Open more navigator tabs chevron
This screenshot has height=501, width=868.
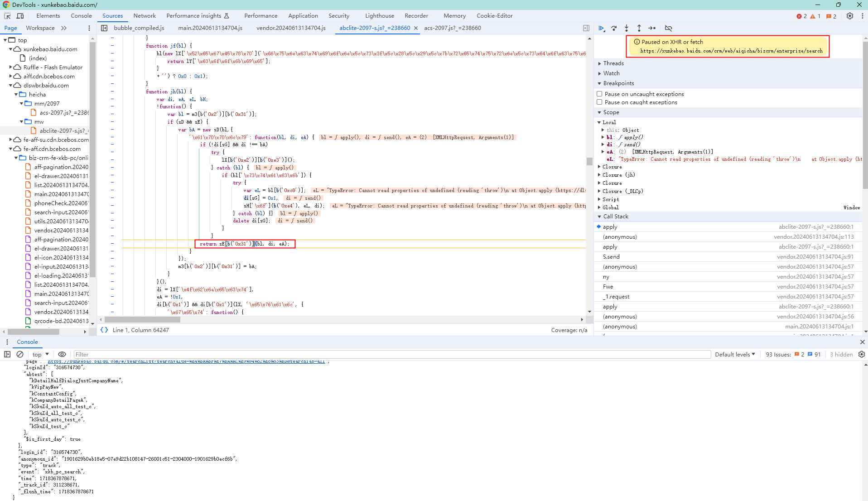[64, 28]
